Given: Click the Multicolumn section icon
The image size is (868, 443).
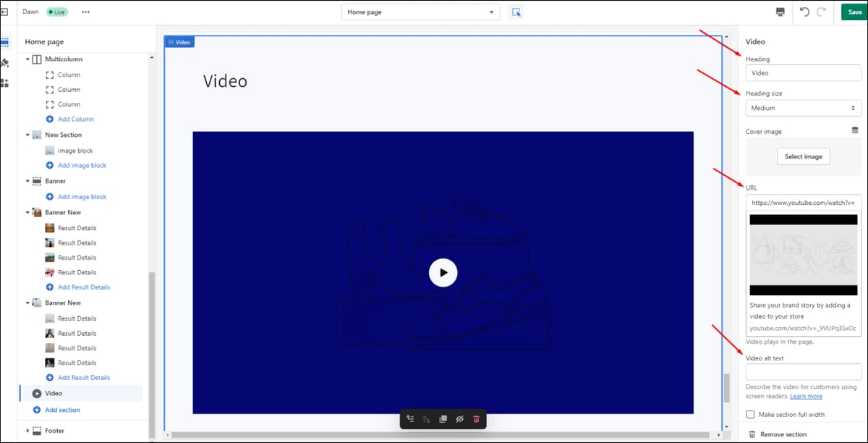Looking at the screenshot, I should [37, 59].
